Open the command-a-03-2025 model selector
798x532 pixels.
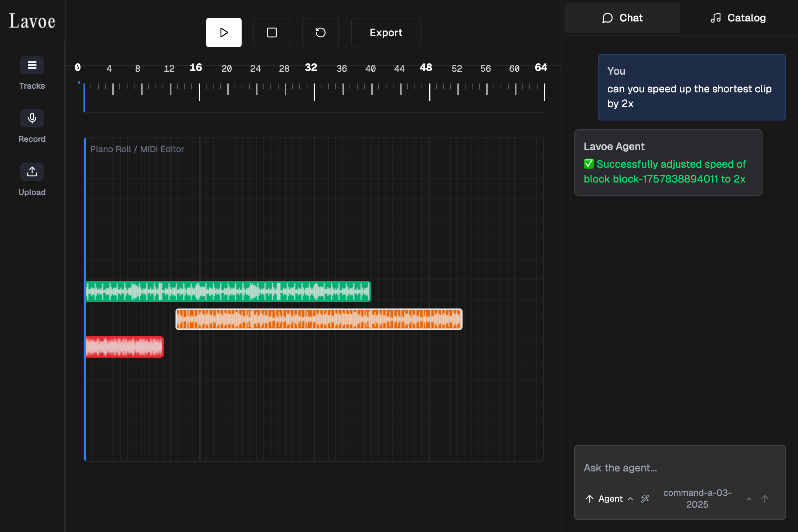pos(697,499)
